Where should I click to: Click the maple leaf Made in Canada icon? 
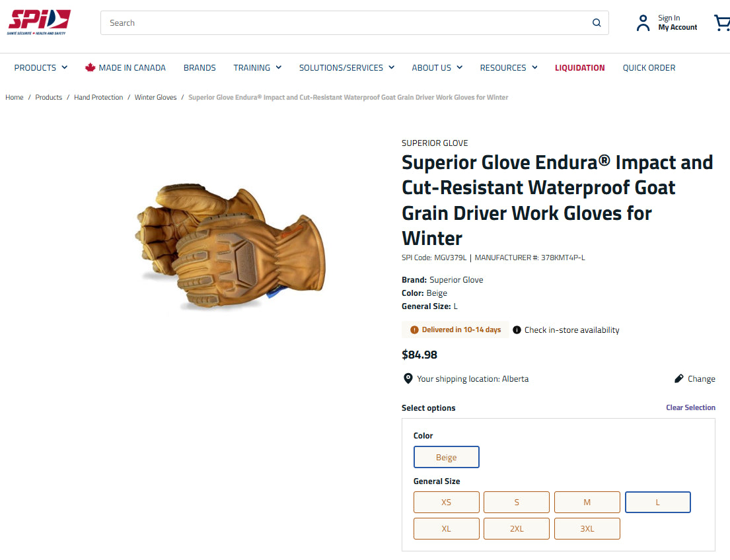(x=90, y=67)
